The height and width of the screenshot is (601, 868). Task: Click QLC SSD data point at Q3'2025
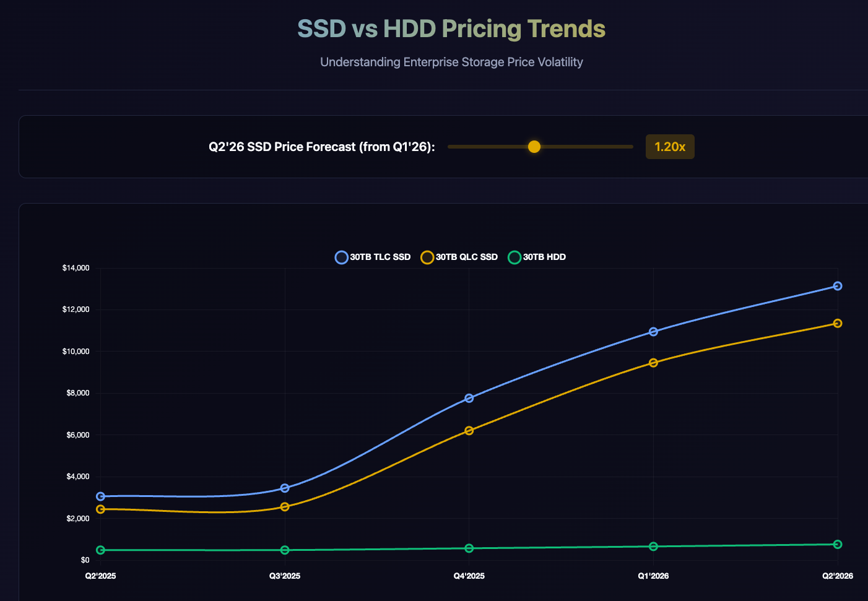(285, 507)
